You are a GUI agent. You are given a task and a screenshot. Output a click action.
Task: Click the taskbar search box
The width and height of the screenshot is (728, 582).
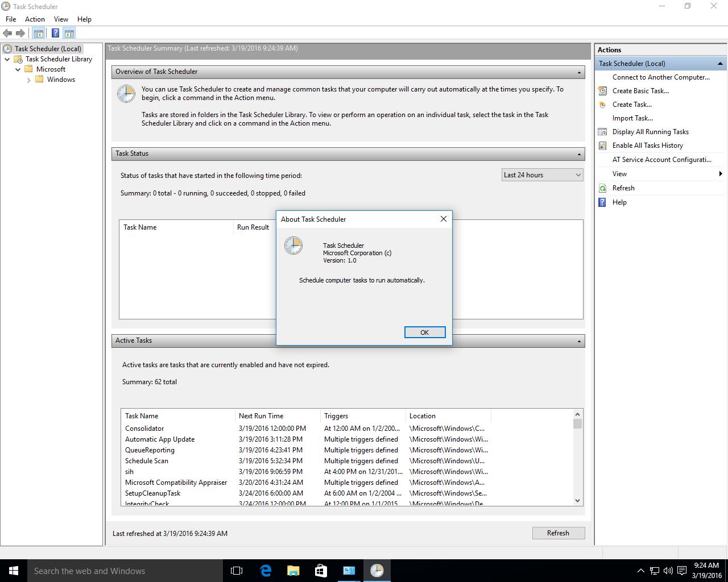[x=125, y=571]
